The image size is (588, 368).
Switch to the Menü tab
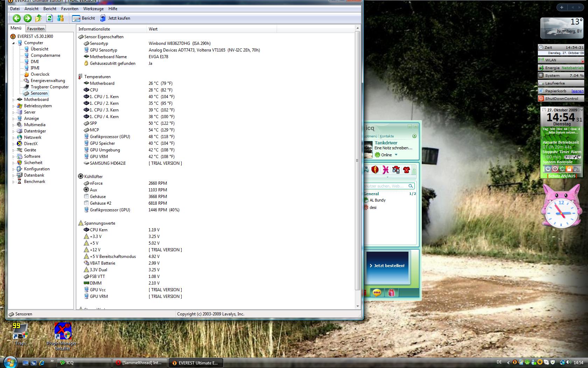coord(16,28)
